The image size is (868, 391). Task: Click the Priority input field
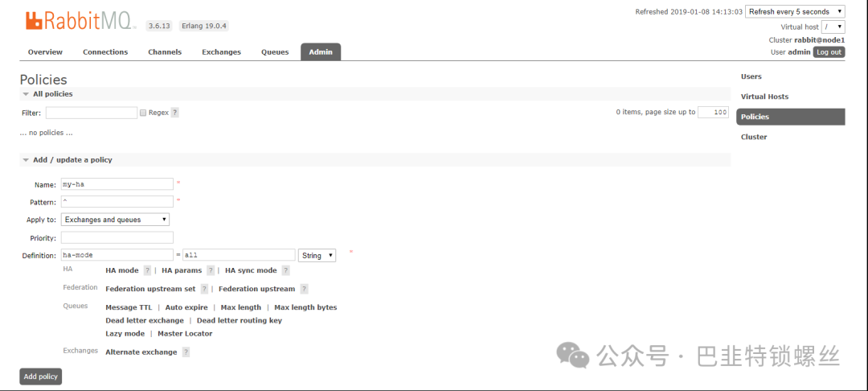[117, 237]
